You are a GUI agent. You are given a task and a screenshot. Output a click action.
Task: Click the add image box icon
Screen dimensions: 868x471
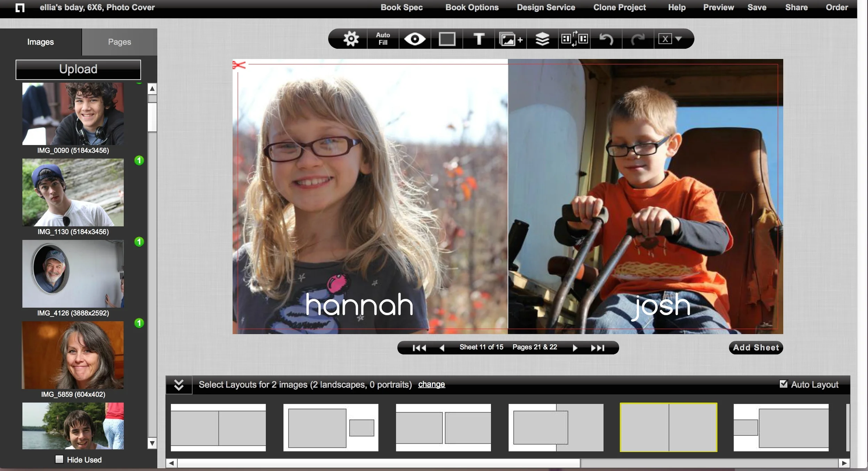click(510, 39)
